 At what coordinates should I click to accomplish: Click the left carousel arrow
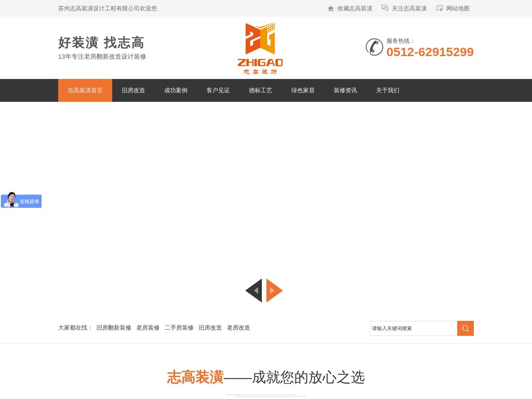pyautogui.click(x=254, y=291)
